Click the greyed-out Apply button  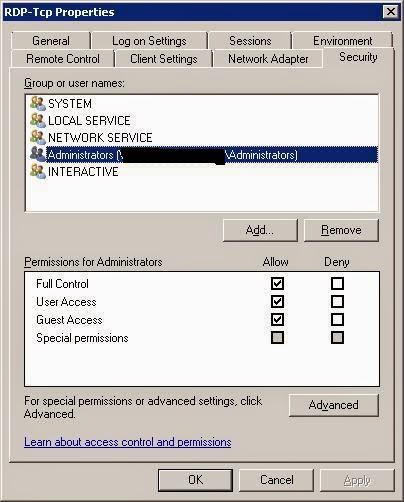[357, 480]
